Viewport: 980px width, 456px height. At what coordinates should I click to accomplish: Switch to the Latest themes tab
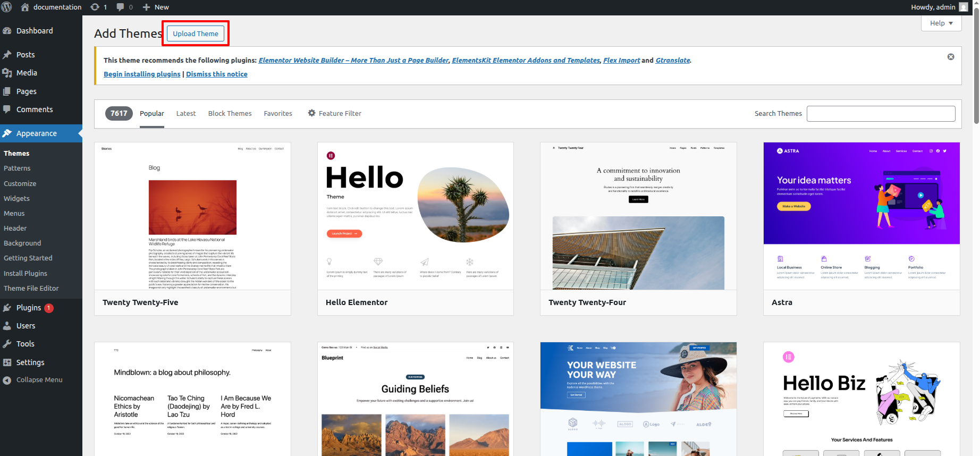(185, 114)
